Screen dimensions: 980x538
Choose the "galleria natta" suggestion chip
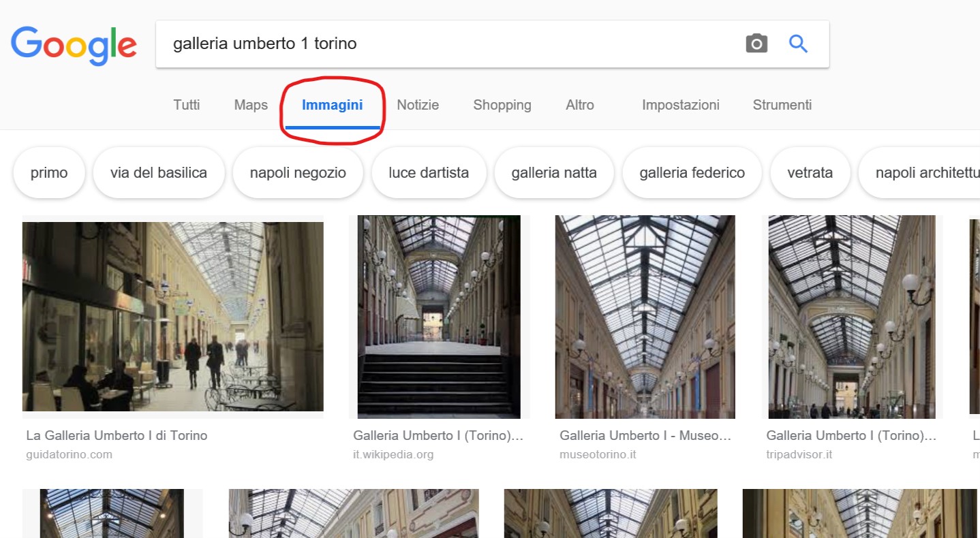pos(554,173)
